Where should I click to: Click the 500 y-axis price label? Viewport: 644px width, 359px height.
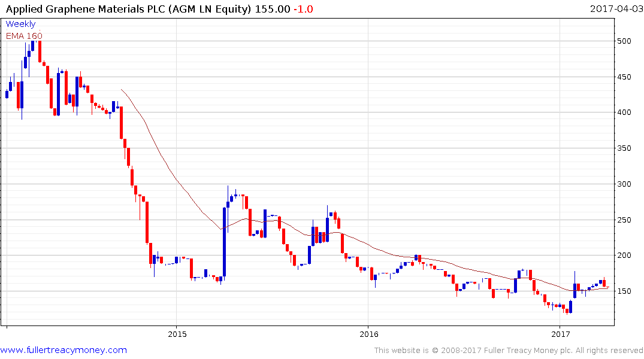click(x=624, y=41)
